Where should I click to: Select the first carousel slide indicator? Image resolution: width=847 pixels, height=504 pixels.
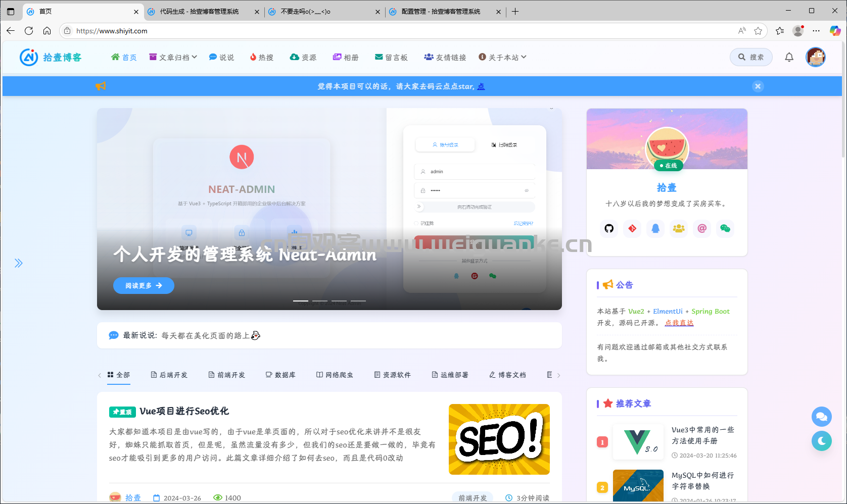301,301
